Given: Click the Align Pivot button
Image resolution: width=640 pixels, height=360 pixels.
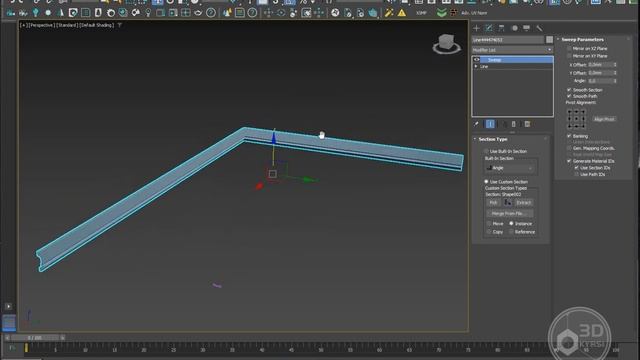Looking at the screenshot, I should point(604,119).
